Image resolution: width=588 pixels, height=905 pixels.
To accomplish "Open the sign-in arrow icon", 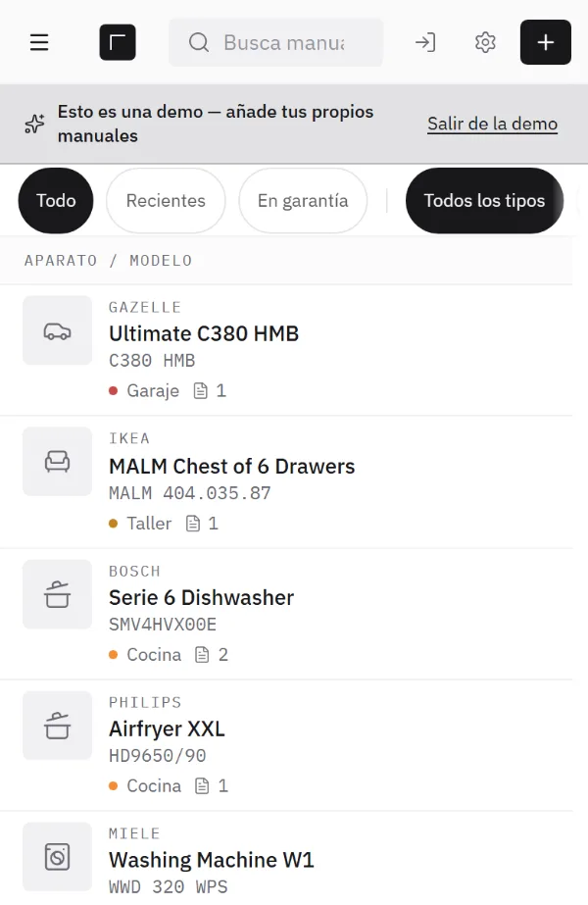I will 425,42.
